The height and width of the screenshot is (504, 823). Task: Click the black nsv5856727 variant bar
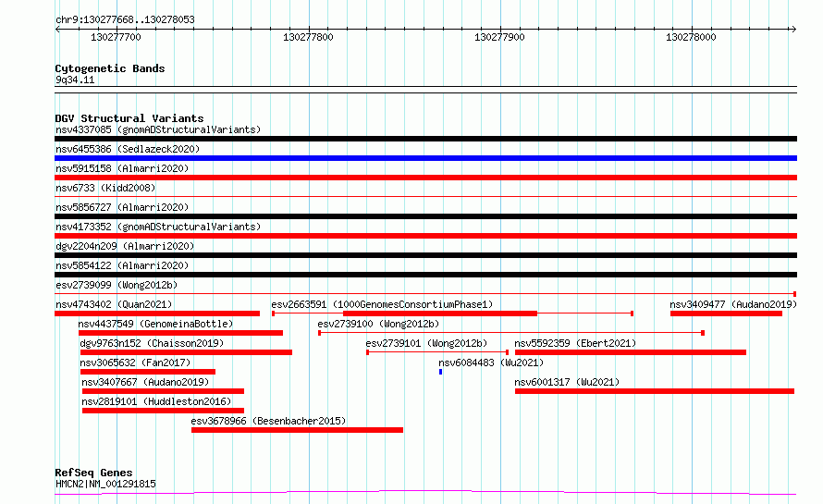click(425, 216)
